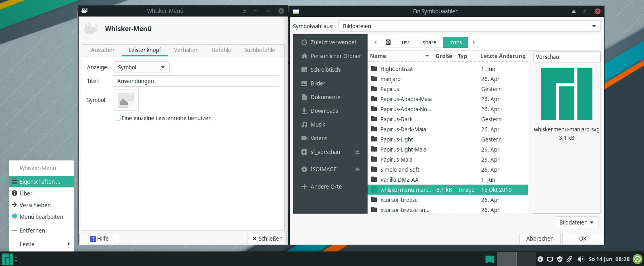Open the Anzeige Symbol dropdown
Screen dimensions: 644x266
tap(141, 67)
